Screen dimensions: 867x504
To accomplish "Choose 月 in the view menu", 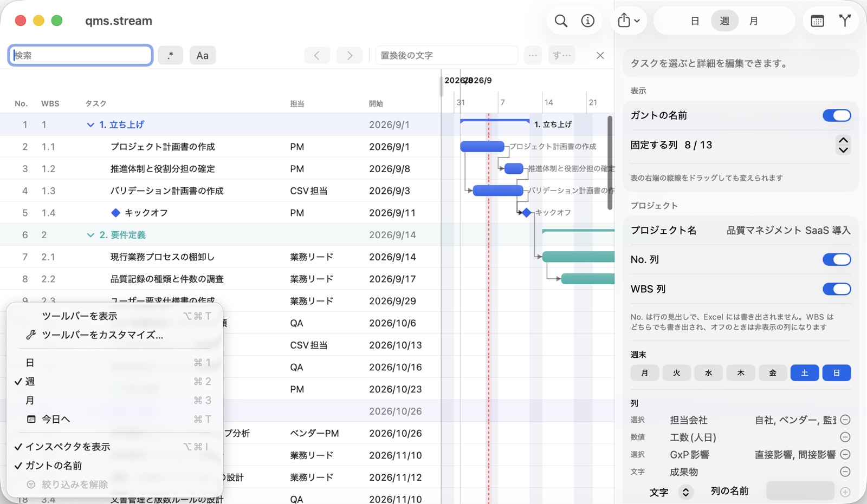I will 115,401.
